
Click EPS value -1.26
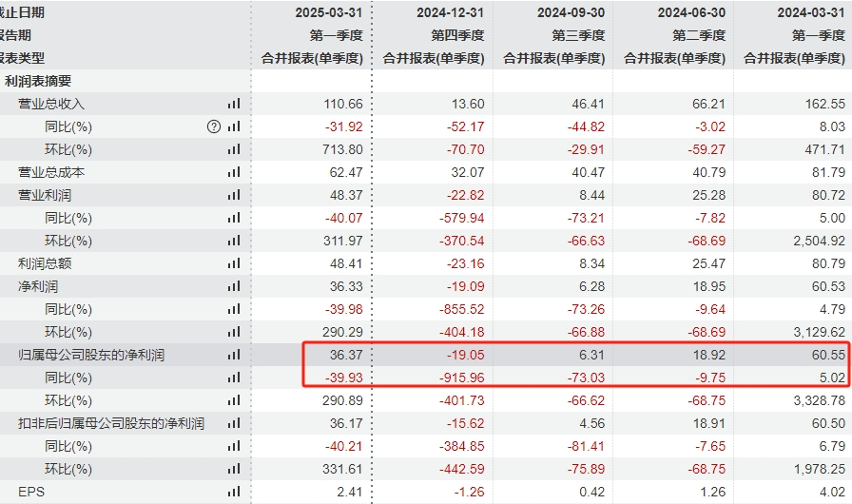tap(469, 492)
